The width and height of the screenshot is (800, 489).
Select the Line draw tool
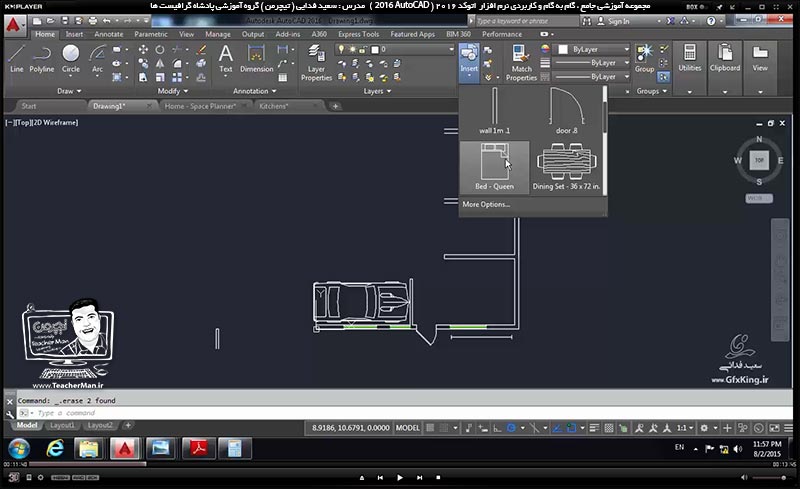pos(16,59)
